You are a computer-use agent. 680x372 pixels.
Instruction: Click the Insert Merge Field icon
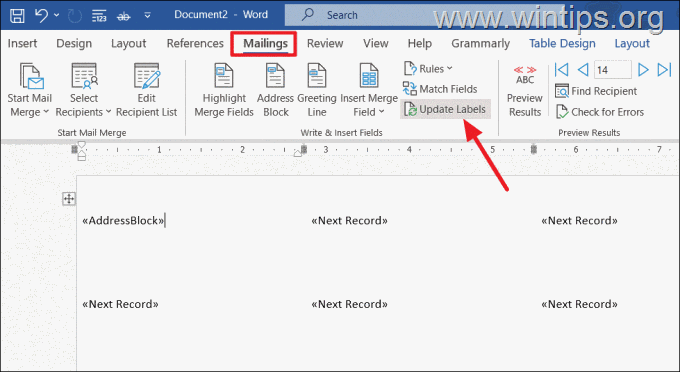click(369, 76)
